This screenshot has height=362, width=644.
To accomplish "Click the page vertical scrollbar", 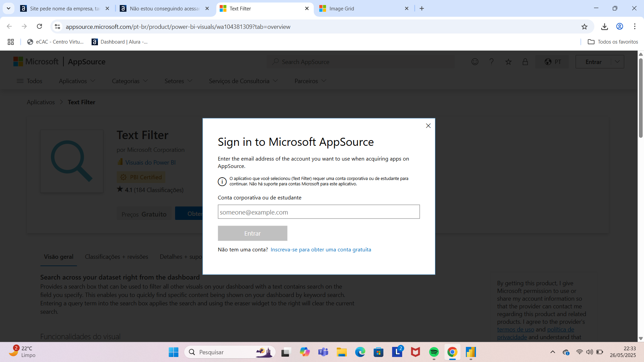I will tap(641, 98).
